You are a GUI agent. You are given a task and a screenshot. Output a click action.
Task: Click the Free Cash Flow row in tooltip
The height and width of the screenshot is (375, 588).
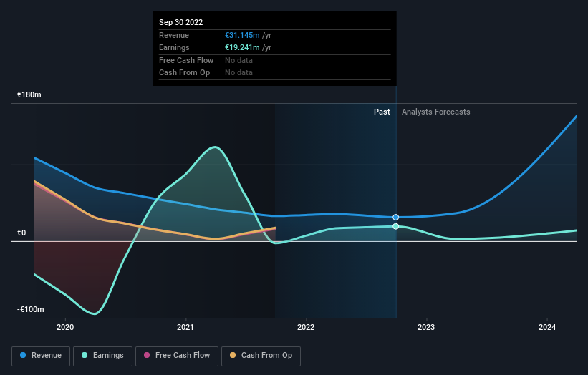[x=275, y=60]
